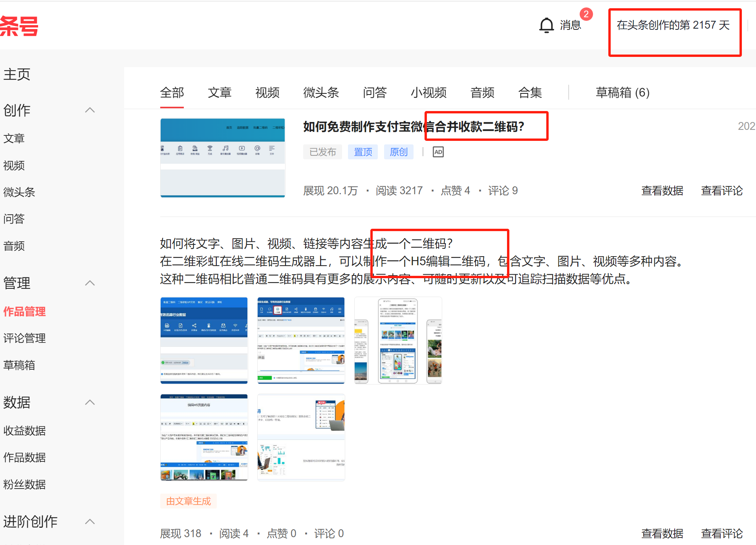The image size is (756, 545).
Task: Switch to the 问答 tab
Action: [x=375, y=93]
